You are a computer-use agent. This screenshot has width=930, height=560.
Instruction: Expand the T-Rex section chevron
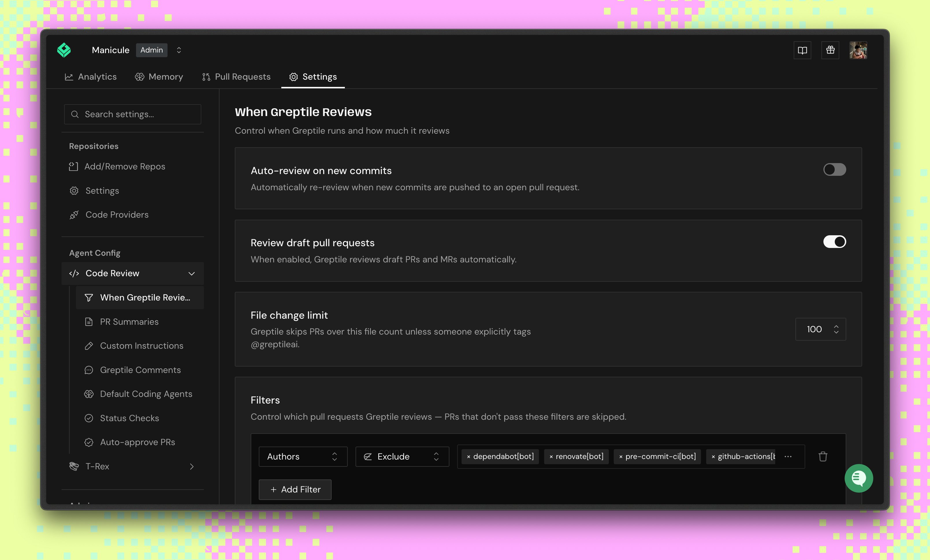192,466
